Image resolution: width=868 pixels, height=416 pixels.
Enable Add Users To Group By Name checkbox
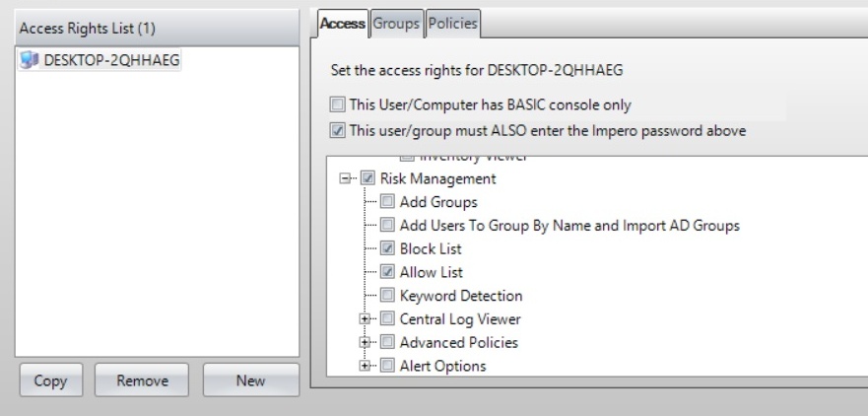pyautogui.click(x=387, y=225)
